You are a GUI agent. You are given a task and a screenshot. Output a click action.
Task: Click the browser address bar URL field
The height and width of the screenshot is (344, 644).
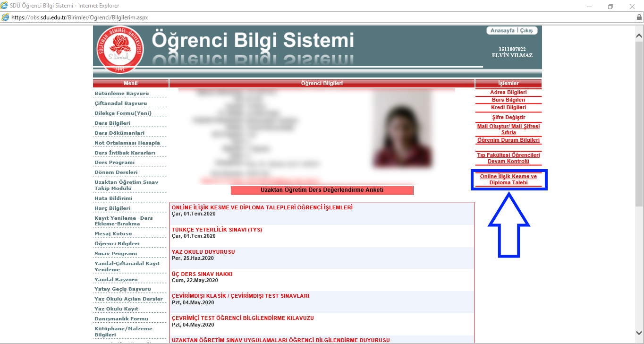tap(283, 17)
